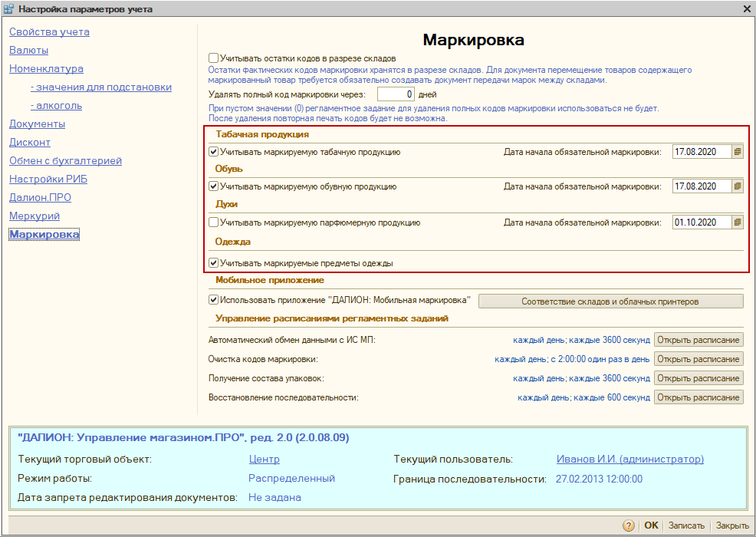Open the Номенклатура section
Screen dimensions: 756x537
[46, 68]
